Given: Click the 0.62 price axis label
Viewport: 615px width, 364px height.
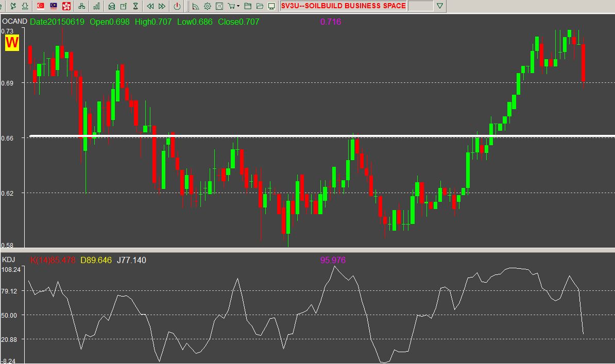Looking at the screenshot, I should (x=7, y=194).
